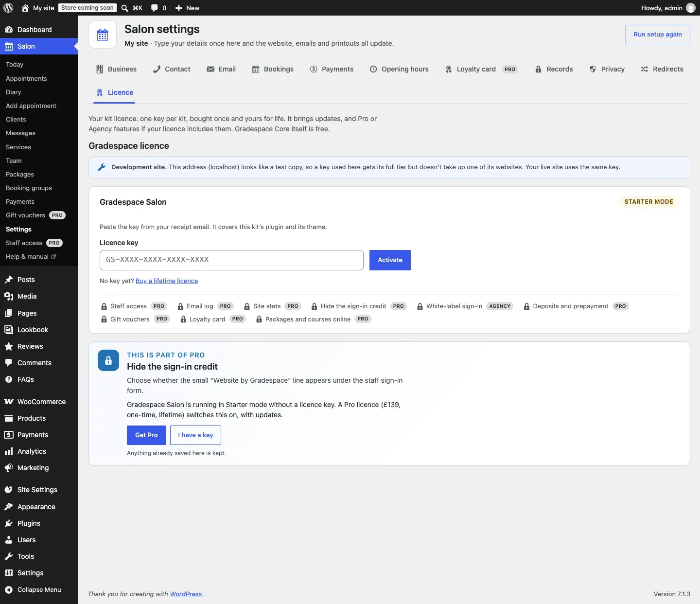Open Clients in the Salon submenu
Viewport: 700px width, 604px height.
point(16,119)
